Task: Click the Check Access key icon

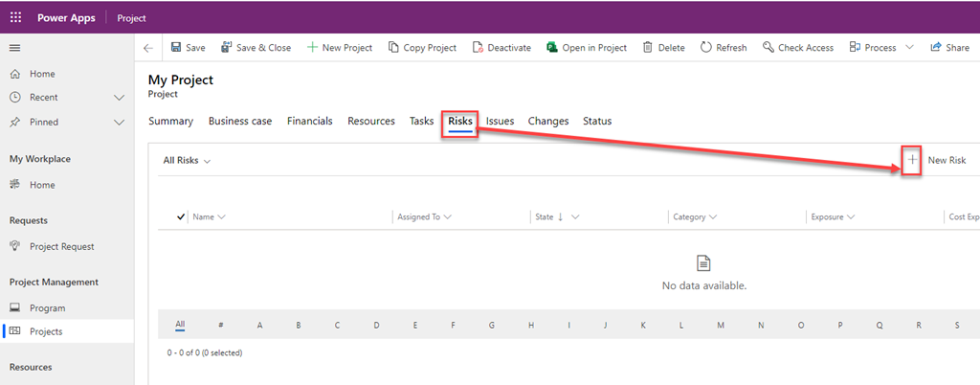Action: 768,48
